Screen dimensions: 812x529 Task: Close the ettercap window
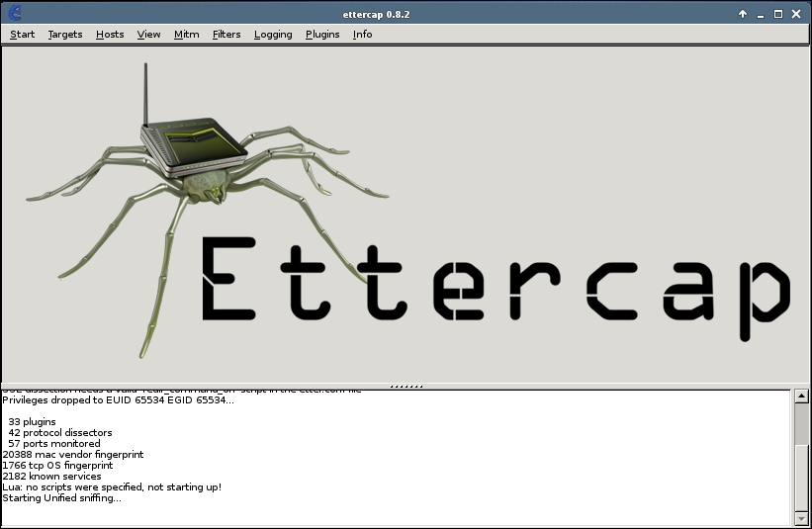[x=796, y=14]
